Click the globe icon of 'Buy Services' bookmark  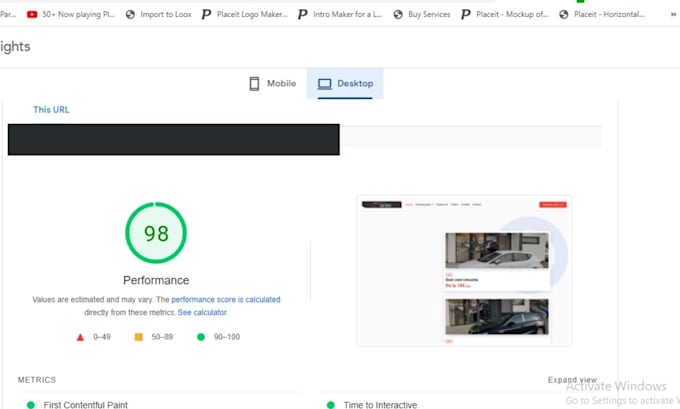pos(398,14)
